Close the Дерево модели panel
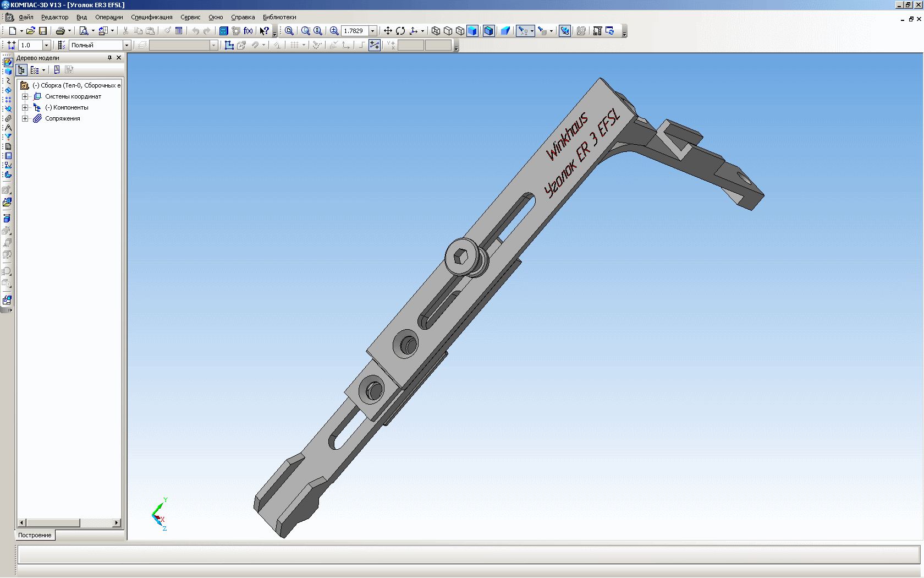The image size is (924, 578). [x=119, y=58]
